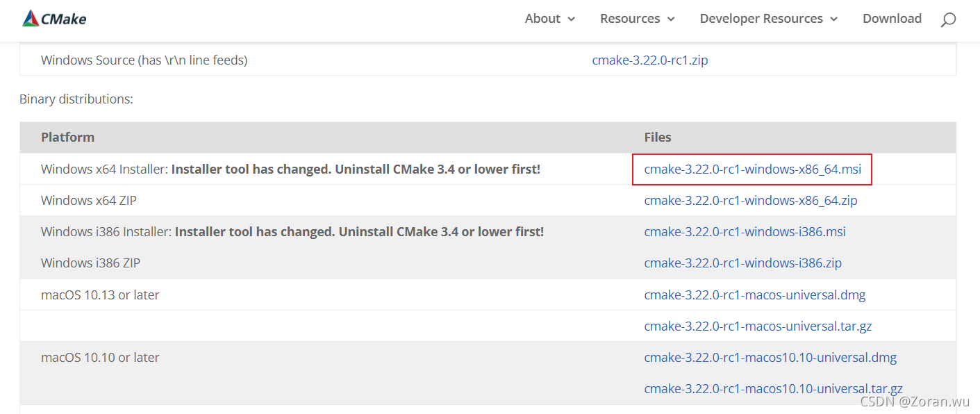This screenshot has width=980, height=414.
Task: Download cmake-3.22.0-rc1-windows-x86_64.msi installer
Action: pos(752,169)
